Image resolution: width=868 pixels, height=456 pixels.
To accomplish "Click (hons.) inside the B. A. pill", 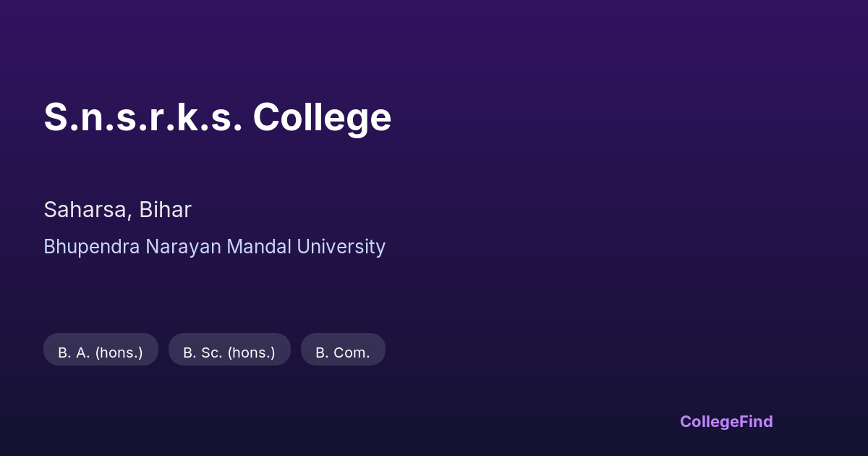I will pyautogui.click(x=119, y=352).
